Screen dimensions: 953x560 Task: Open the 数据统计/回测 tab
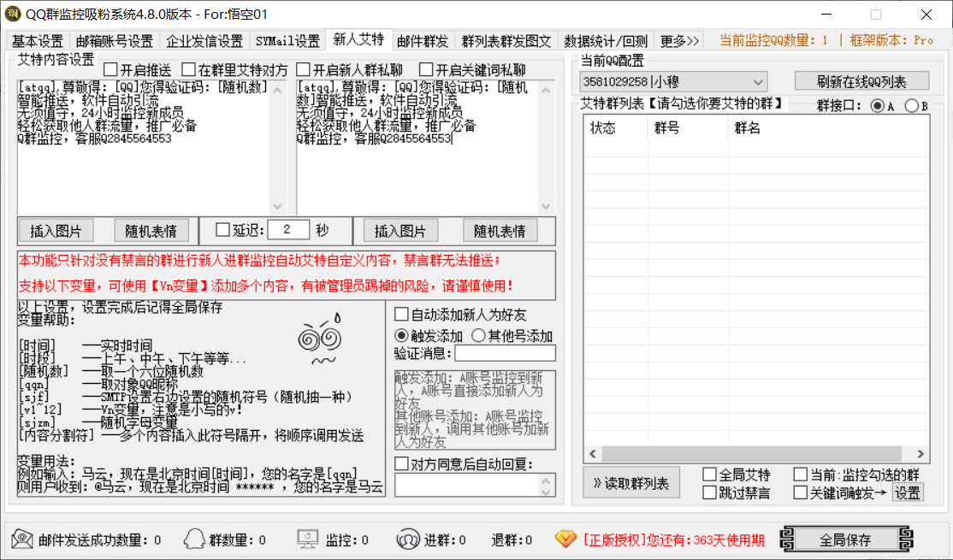[x=606, y=41]
